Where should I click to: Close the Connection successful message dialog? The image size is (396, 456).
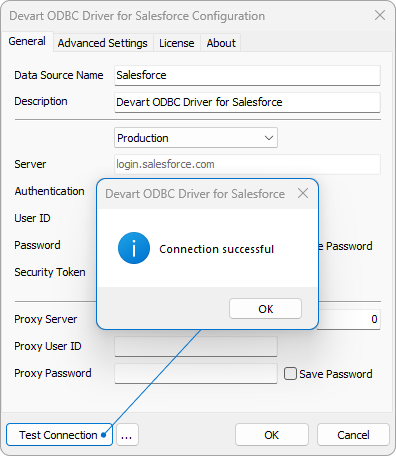coord(303,193)
